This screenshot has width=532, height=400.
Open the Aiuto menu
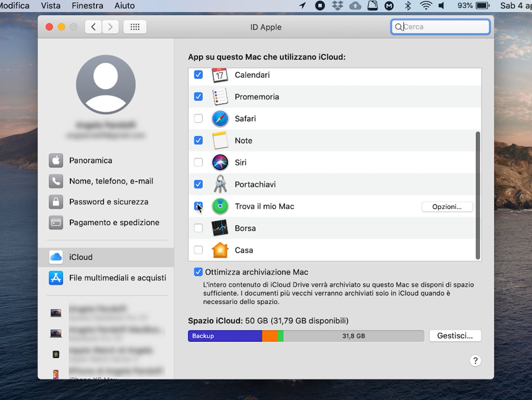click(125, 6)
